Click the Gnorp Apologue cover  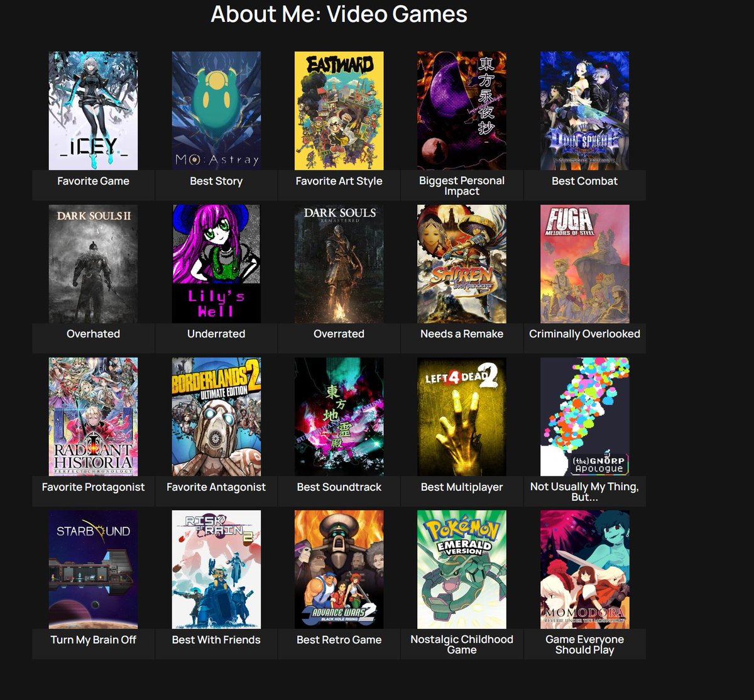click(584, 417)
